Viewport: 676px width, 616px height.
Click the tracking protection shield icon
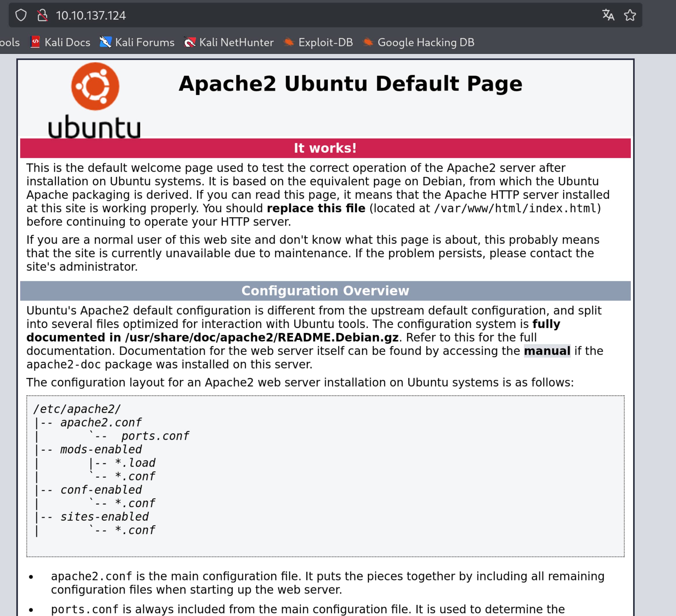click(21, 15)
